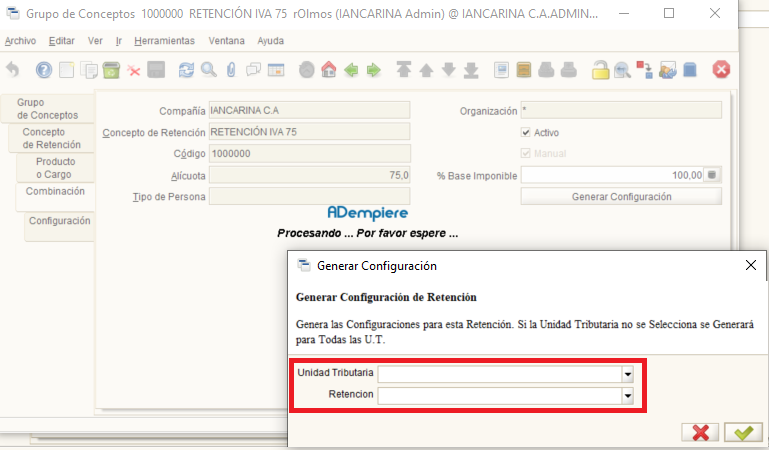Click the yellow padlock Lock record icon

pyautogui.click(x=600, y=70)
